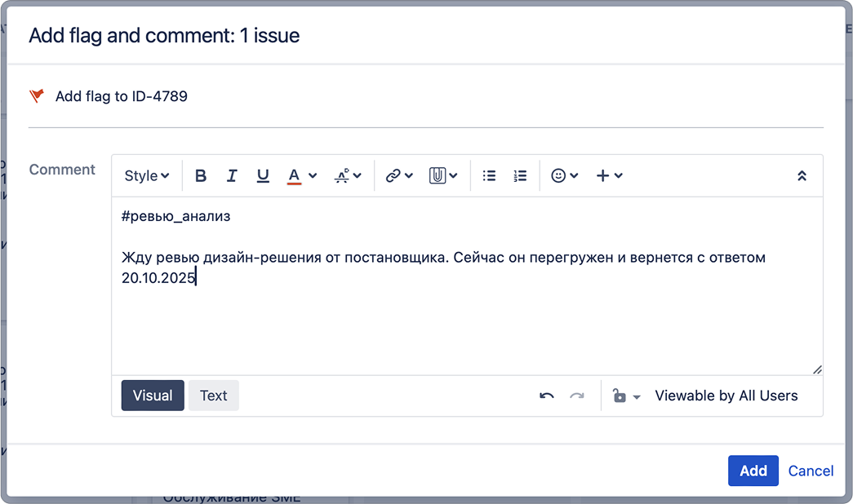853x504 pixels.
Task: Click the attachment paperclip icon
Action: 438,175
